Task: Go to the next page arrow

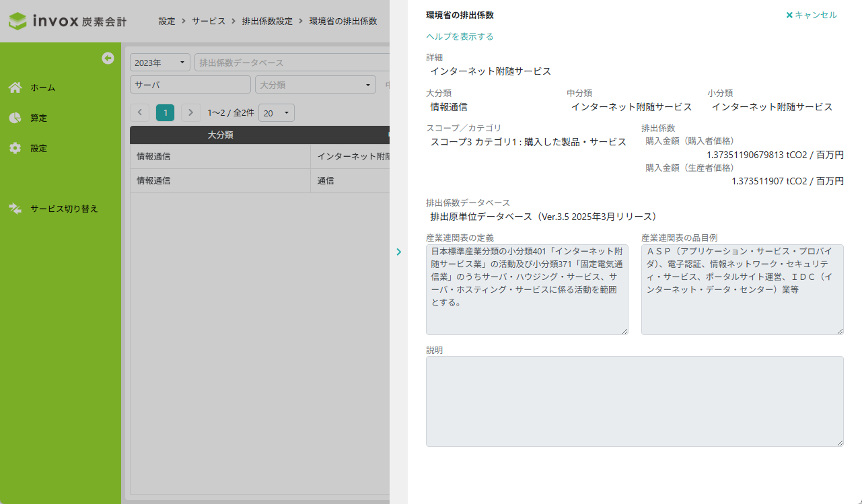Action: pyautogui.click(x=191, y=112)
